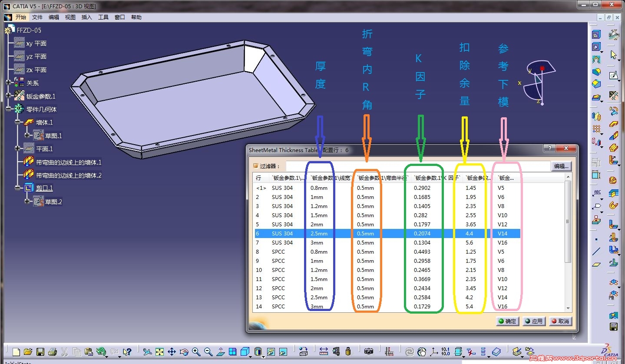
Task: Click the New document icon
Action: pos(17,351)
